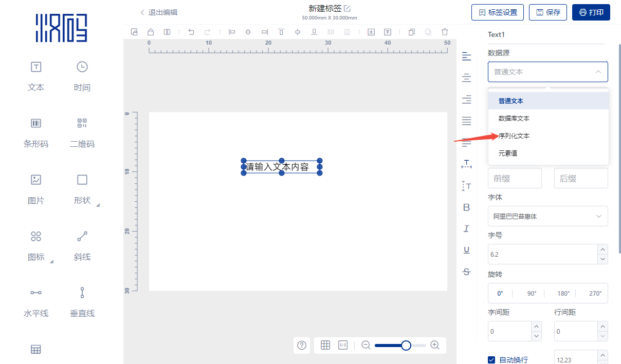This screenshot has height=364, width=621.
Task: Open the 字体 font dropdown
Action: click(548, 216)
